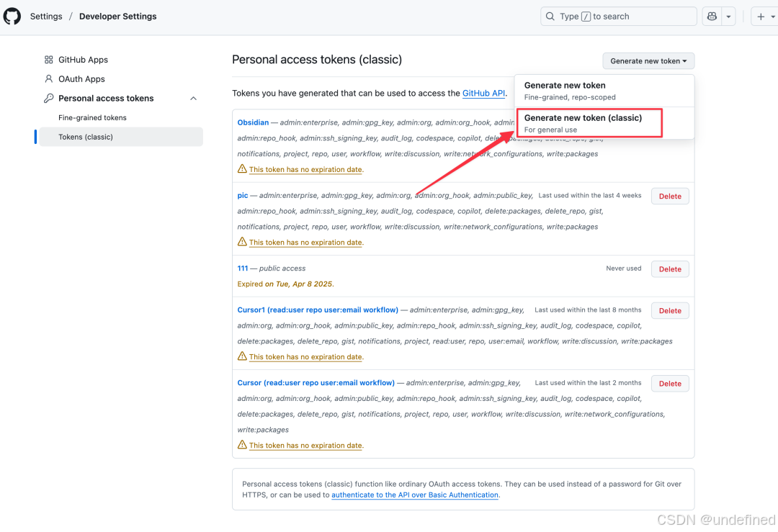Click warning icon under Obsidian token
Screen dimensions: 778x532
242,169
